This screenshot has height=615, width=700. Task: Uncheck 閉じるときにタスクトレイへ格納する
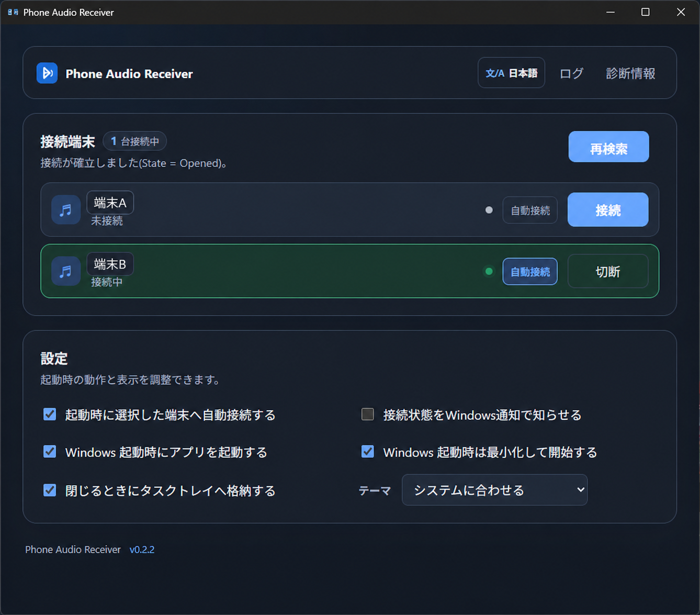point(50,490)
